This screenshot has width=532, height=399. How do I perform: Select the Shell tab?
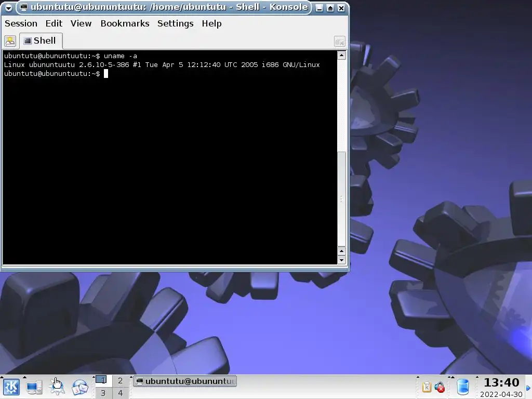41,41
